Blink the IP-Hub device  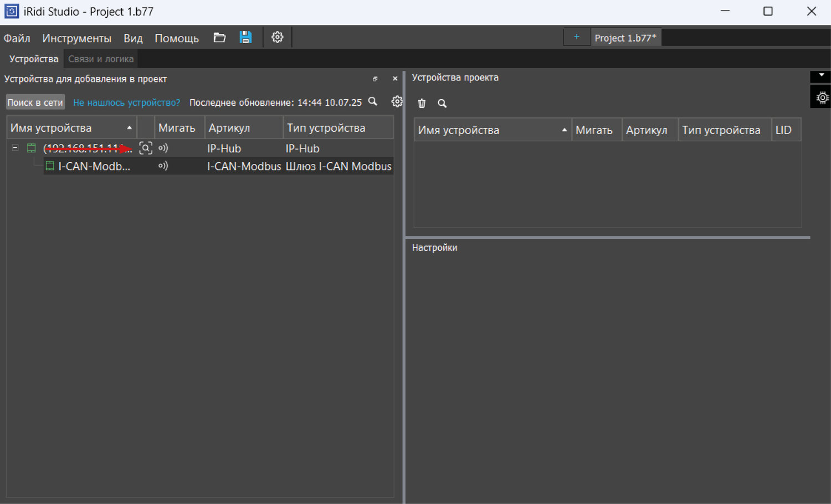tap(163, 148)
